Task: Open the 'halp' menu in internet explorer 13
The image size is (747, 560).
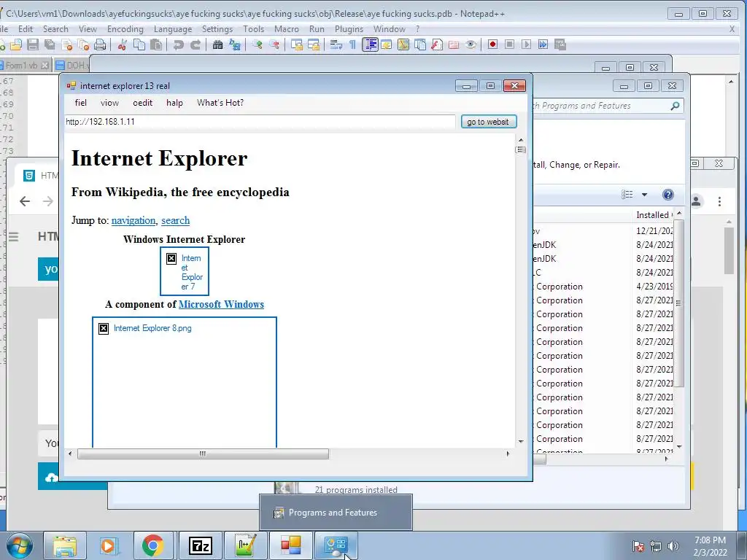Action: coord(175,102)
